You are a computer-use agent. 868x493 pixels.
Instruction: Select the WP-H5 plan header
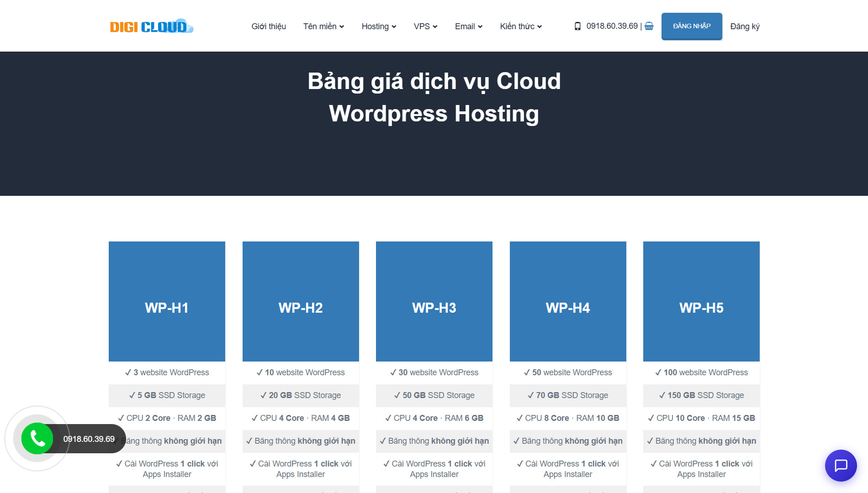(x=701, y=301)
